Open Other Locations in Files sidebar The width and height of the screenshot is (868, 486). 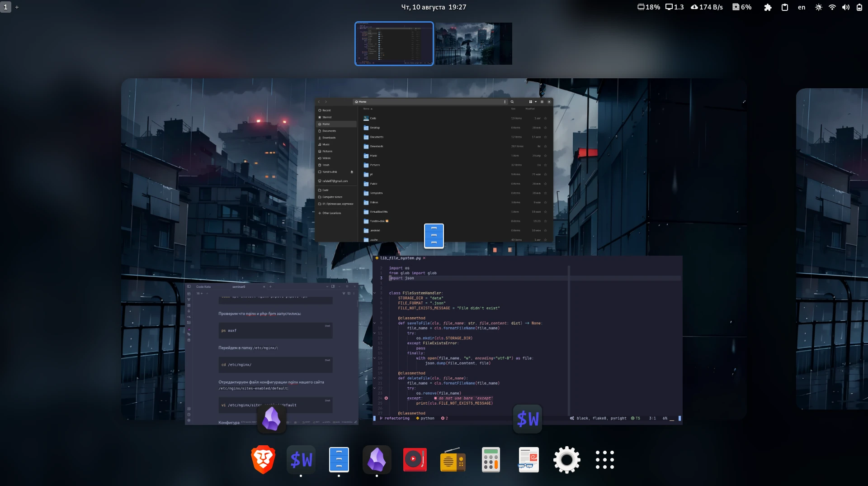(x=336, y=213)
